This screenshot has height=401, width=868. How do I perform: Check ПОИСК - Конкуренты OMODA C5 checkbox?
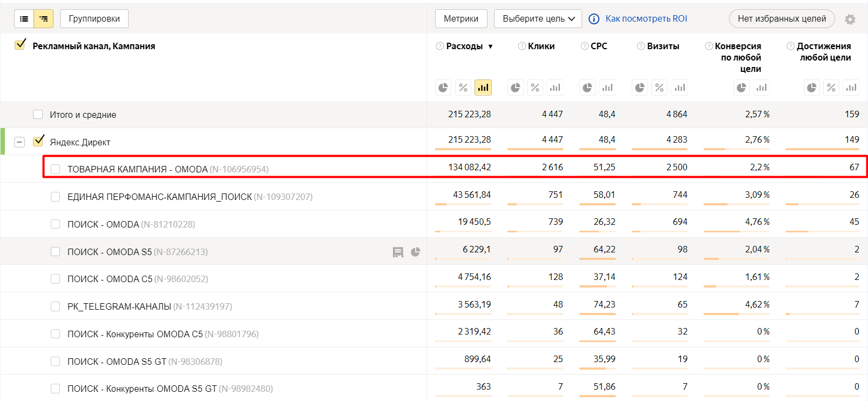click(x=55, y=333)
